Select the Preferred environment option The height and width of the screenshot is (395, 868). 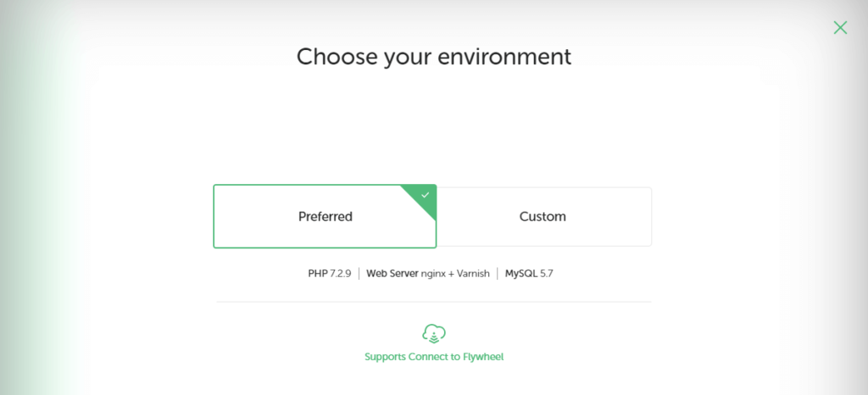pyautogui.click(x=325, y=216)
